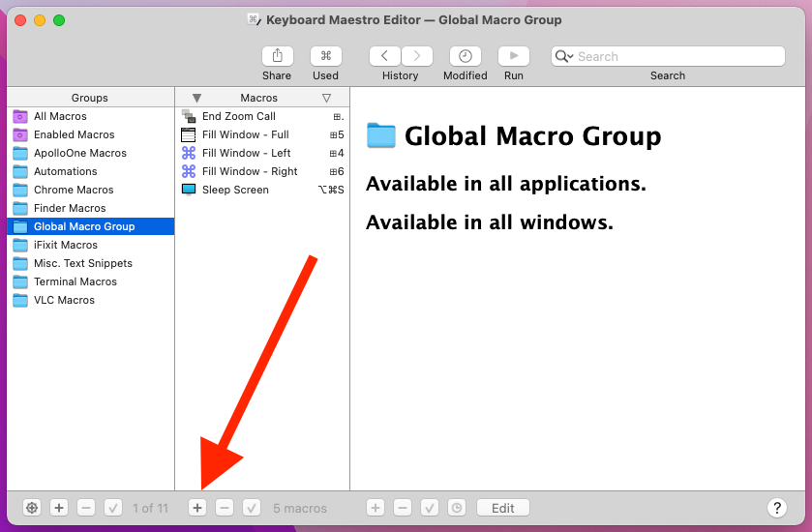812x532 pixels.
Task: Click "Available in all windows." text
Action: click(490, 223)
